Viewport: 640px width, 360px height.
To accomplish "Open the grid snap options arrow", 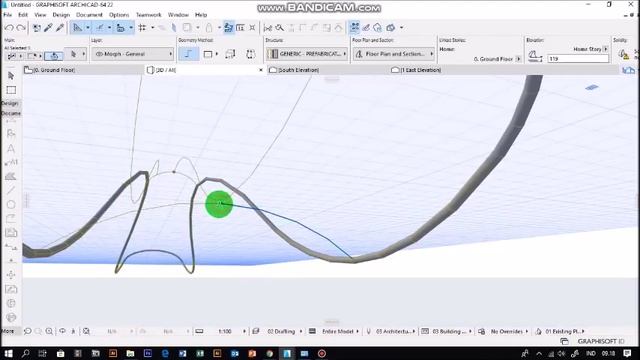I will click(153, 28).
